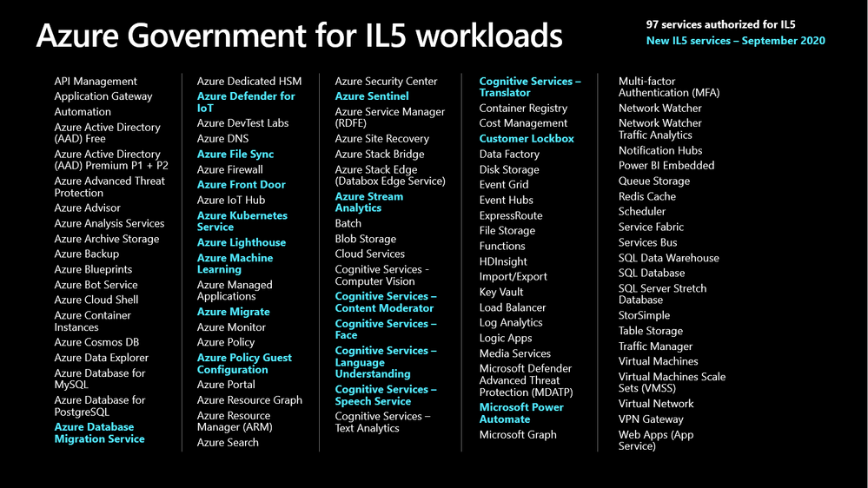Click 'Azure Archive Storage'

pyautogui.click(x=107, y=239)
